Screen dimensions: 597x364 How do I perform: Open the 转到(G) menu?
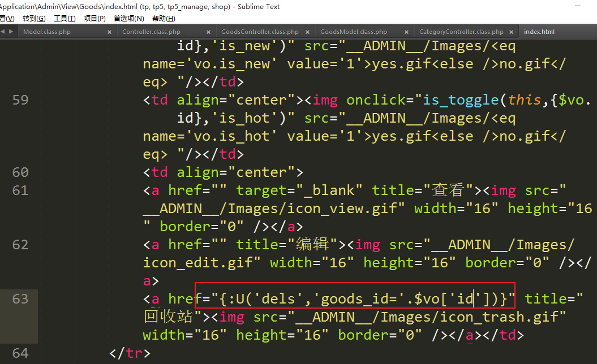[x=34, y=19]
